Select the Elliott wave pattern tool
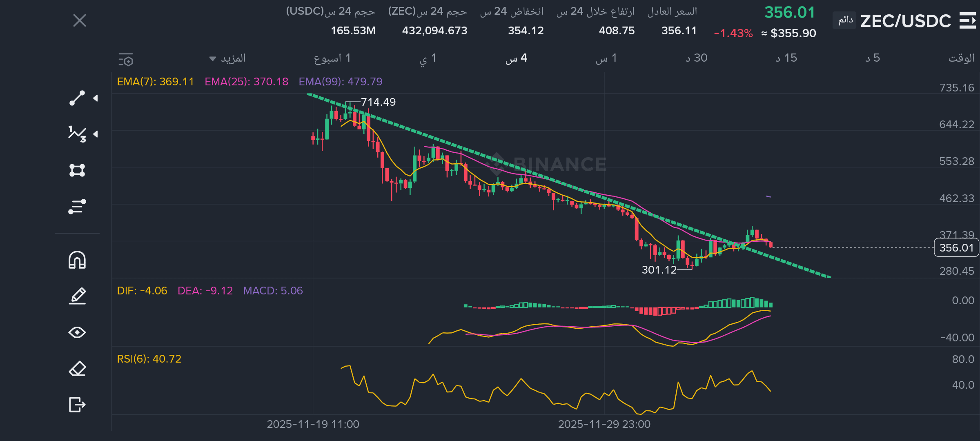980x441 pixels. coord(77,134)
